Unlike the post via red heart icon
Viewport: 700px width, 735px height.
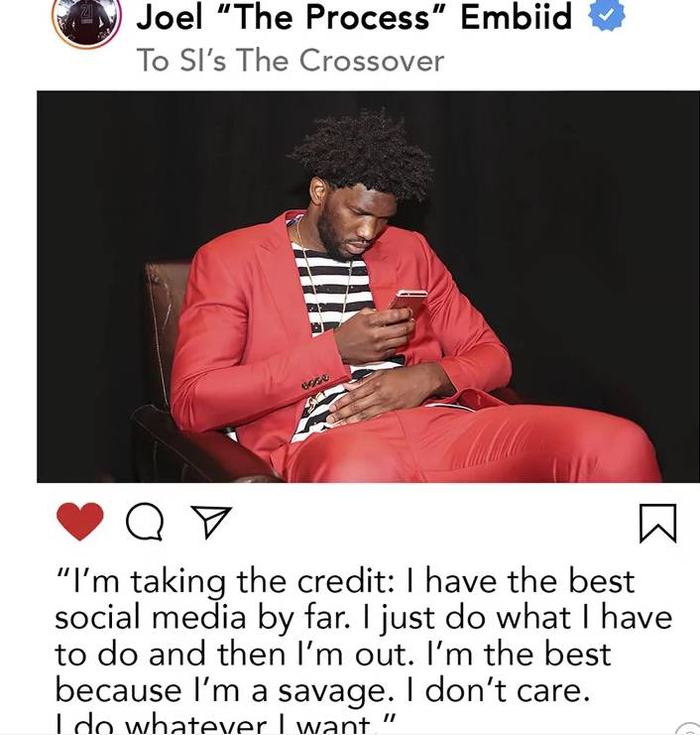[x=80, y=521]
